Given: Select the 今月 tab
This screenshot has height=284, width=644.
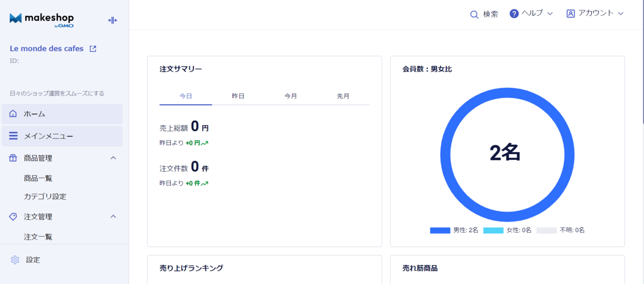Looking at the screenshot, I should pos(291,96).
